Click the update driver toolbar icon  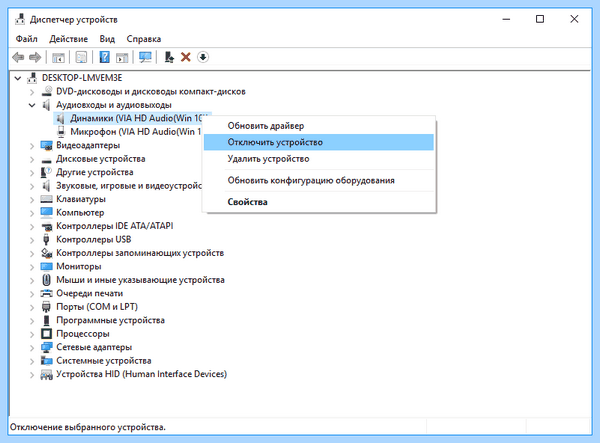[169, 57]
